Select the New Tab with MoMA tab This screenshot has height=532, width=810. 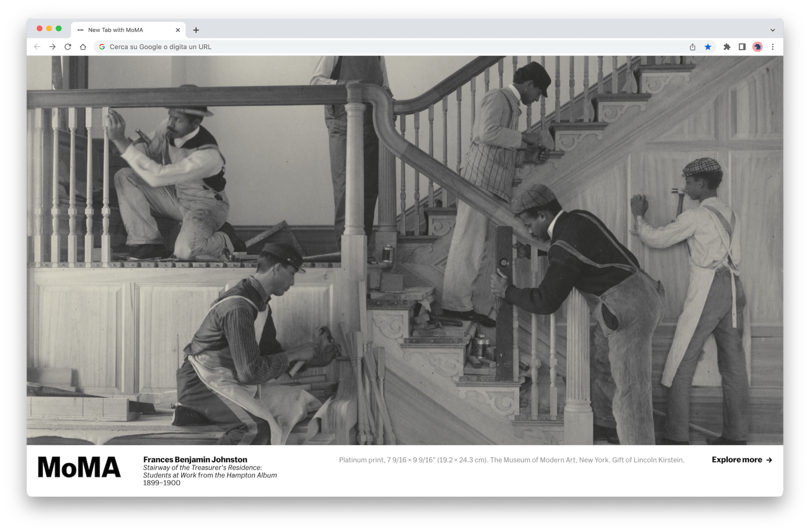128,30
